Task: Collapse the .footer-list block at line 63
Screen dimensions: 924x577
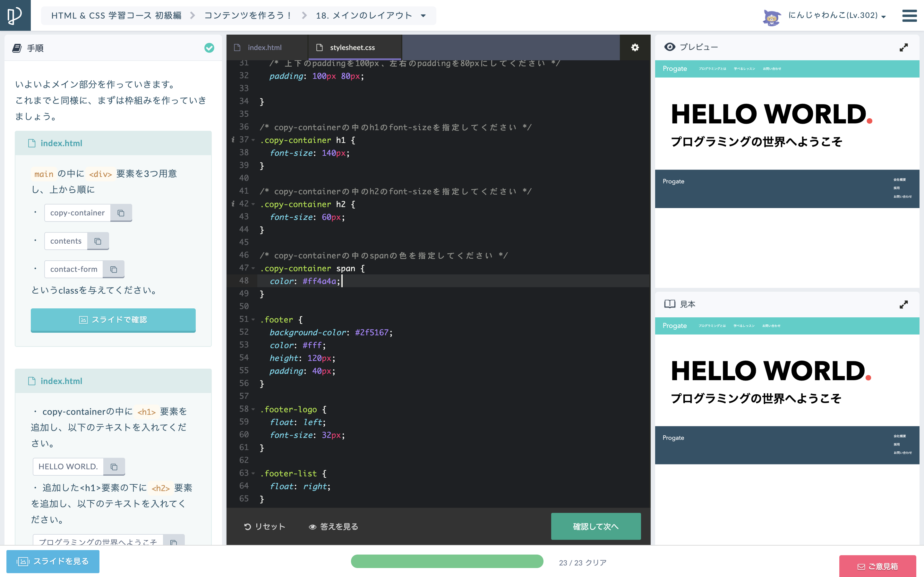Action: coord(253,473)
